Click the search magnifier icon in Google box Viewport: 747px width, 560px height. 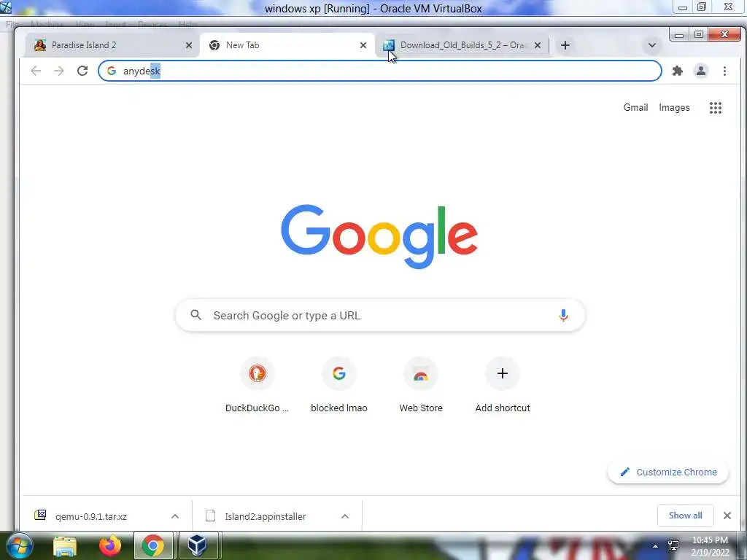click(196, 315)
